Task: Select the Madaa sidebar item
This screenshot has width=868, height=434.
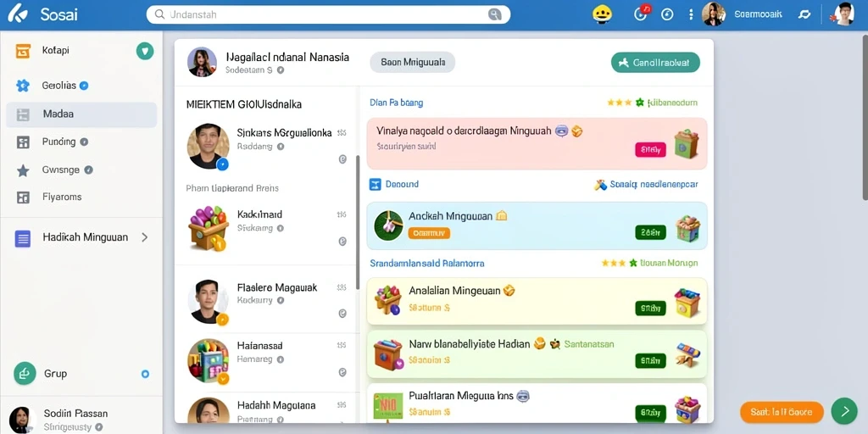Action: click(81, 114)
